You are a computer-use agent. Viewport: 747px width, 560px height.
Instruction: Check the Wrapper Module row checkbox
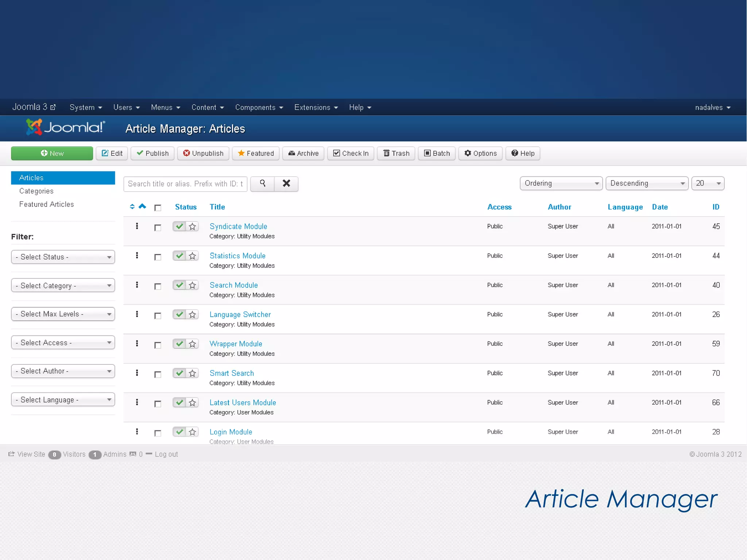(158, 345)
